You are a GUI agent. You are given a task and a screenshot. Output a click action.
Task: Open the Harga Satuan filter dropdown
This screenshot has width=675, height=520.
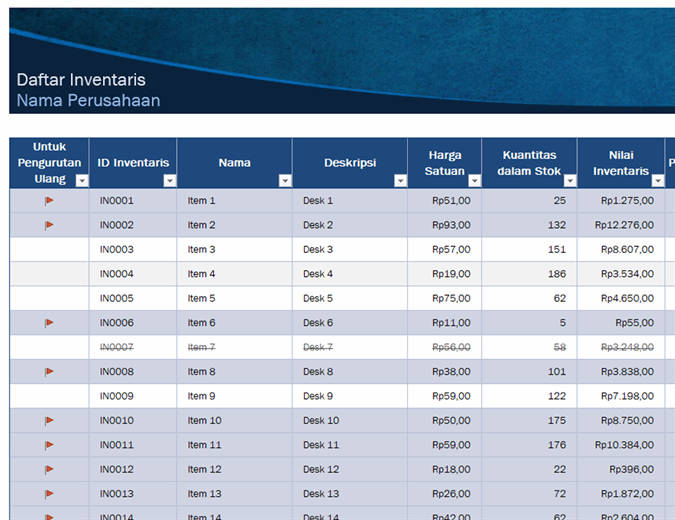[x=474, y=180]
